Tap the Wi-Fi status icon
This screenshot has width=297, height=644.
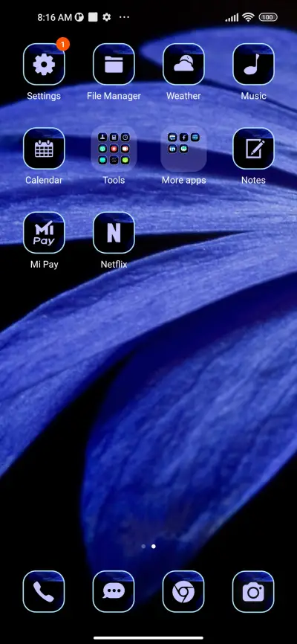click(248, 17)
